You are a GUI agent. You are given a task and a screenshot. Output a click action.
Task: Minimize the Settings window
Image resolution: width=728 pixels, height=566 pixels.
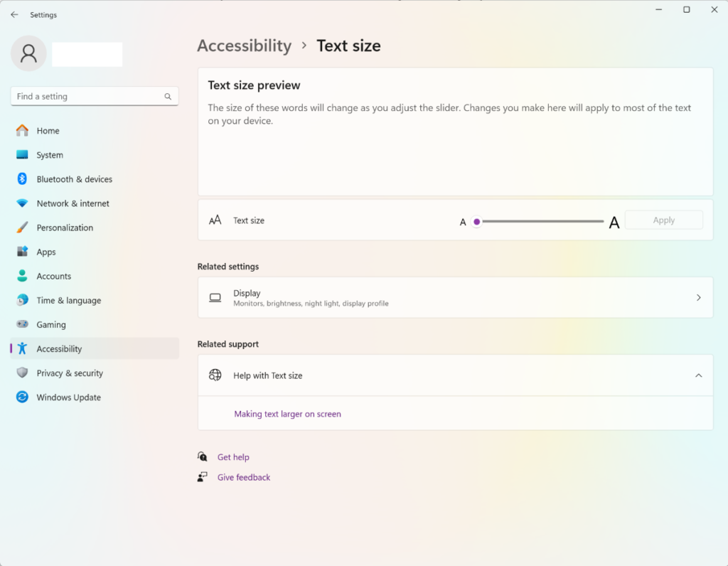point(658,9)
